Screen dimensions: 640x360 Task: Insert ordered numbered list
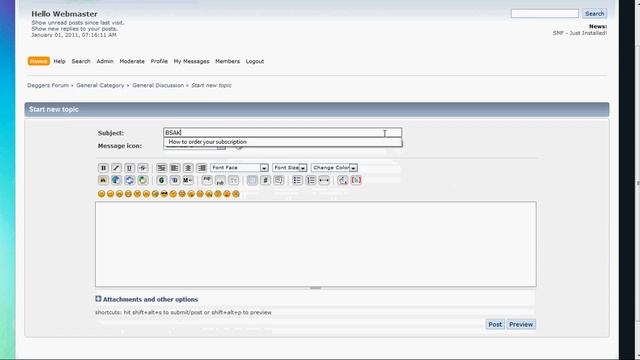(x=311, y=180)
